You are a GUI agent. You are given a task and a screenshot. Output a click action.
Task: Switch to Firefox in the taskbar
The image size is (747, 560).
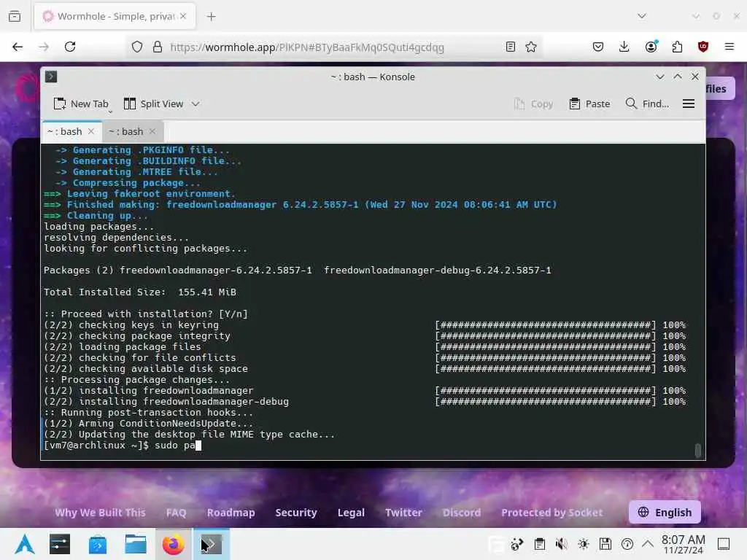tap(174, 544)
